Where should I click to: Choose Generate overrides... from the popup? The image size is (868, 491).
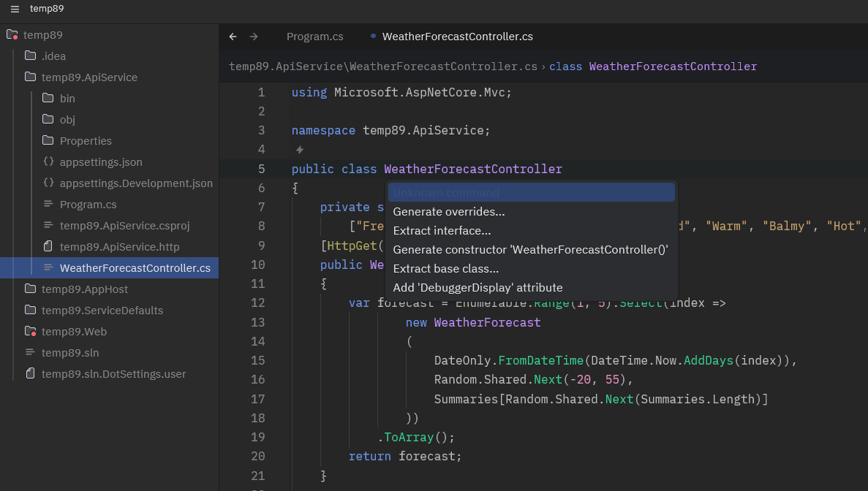click(x=448, y=212)
